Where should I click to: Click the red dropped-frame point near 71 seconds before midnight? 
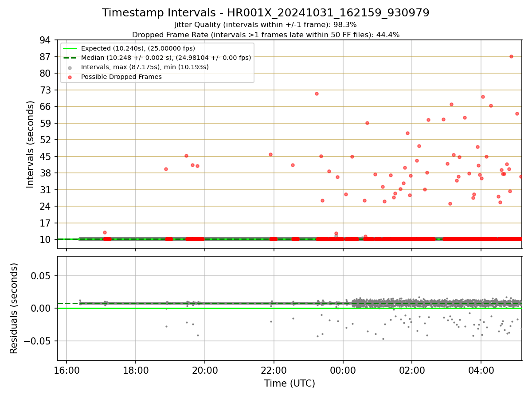click(x=317, y=94)
